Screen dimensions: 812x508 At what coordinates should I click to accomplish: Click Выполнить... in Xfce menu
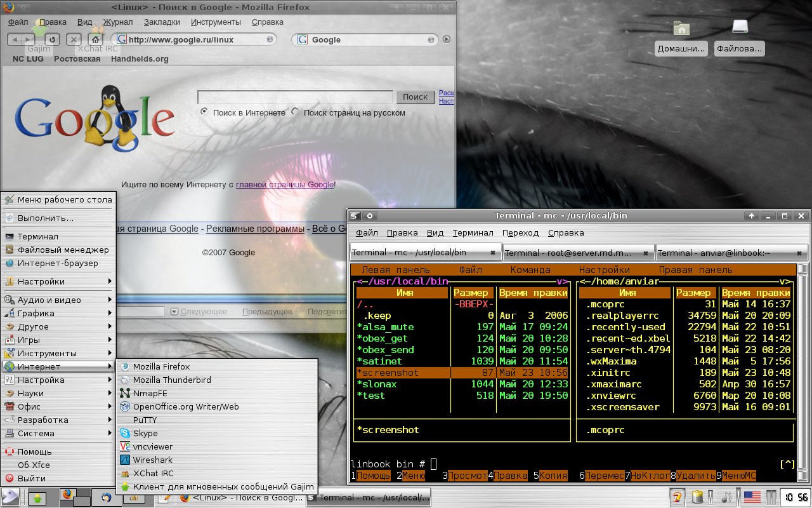(58, 218)
